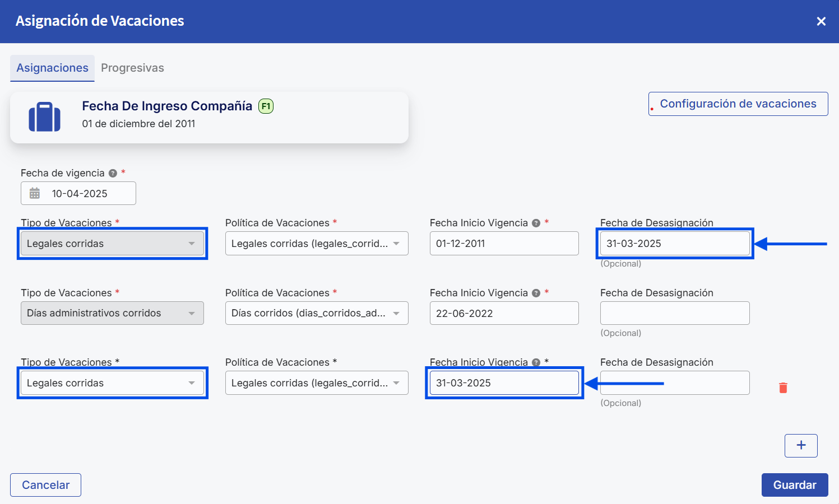The height and width of the screenshot is (504, 839).
Task: Select the Asignaciones tab
Action: 52,68
